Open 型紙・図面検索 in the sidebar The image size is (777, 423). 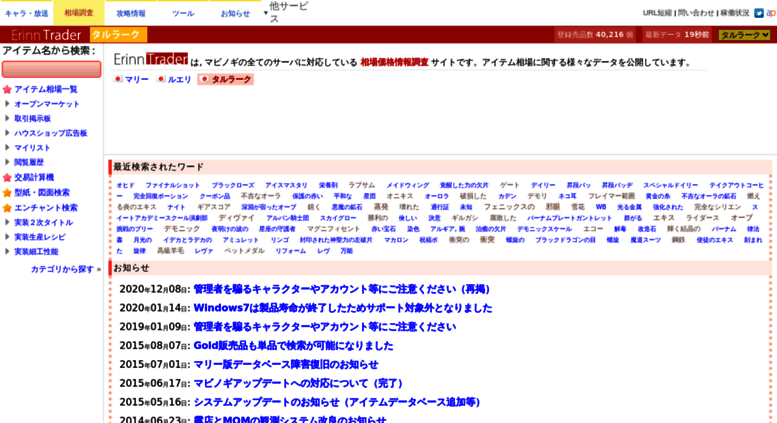[x=42, y=193]
